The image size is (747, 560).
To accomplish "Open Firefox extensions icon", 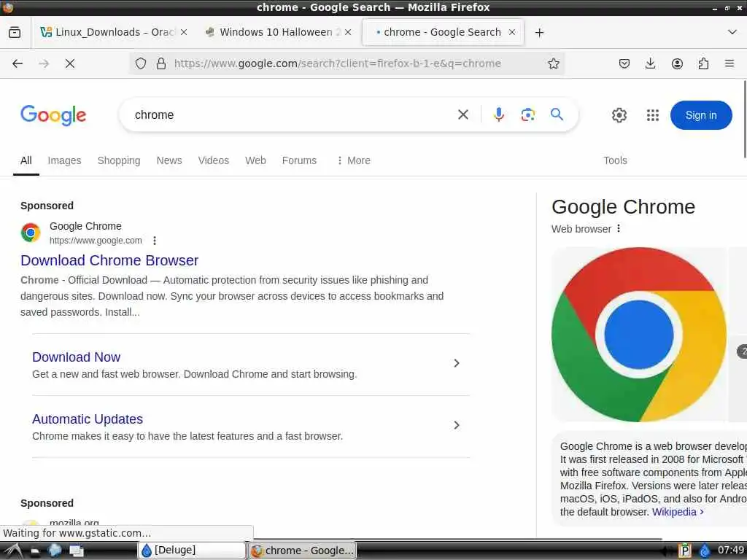I will point(703,63).
